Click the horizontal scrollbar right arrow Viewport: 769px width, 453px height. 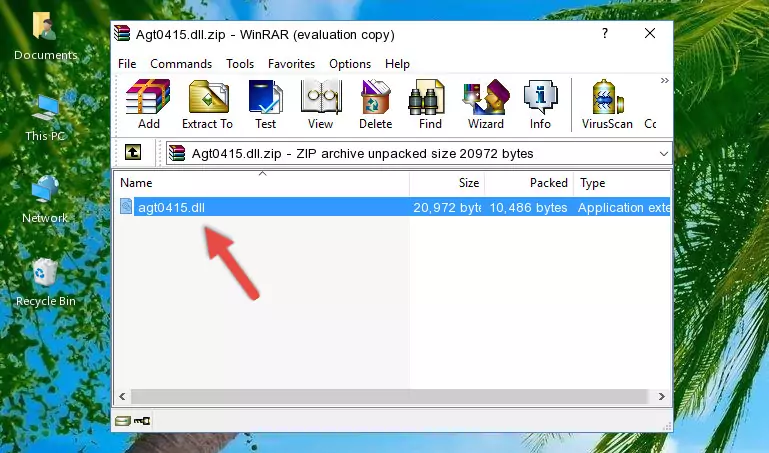click(x=662, y=396)
